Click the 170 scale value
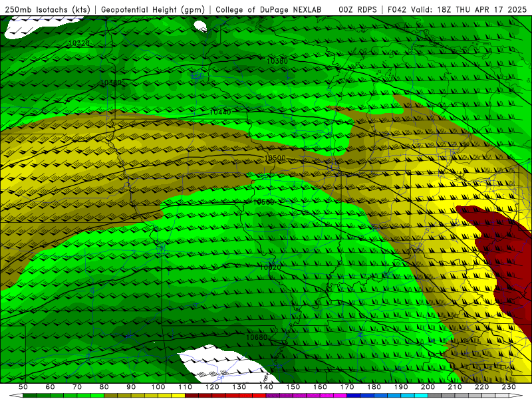The image size is (532, 399). coord(347,387)
